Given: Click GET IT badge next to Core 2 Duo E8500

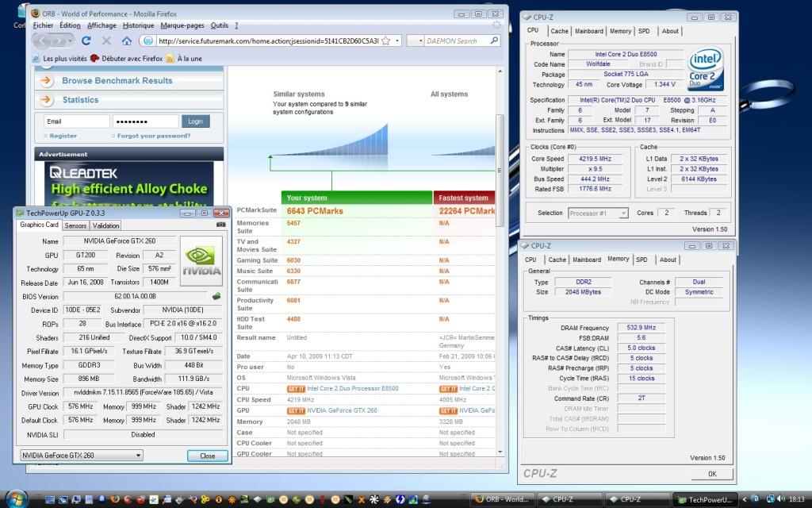Looking at the screenshot, I should point(296,389).
